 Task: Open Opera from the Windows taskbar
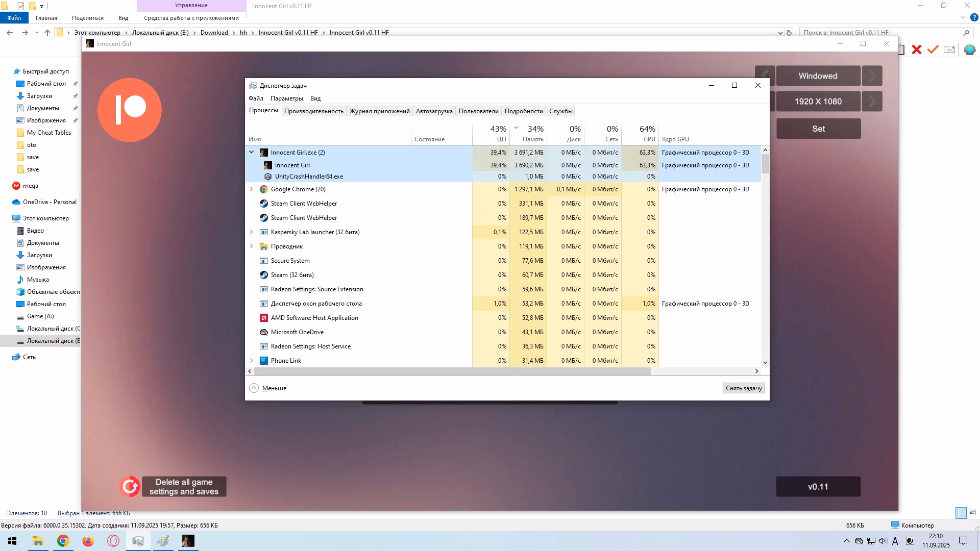point(113,541)
